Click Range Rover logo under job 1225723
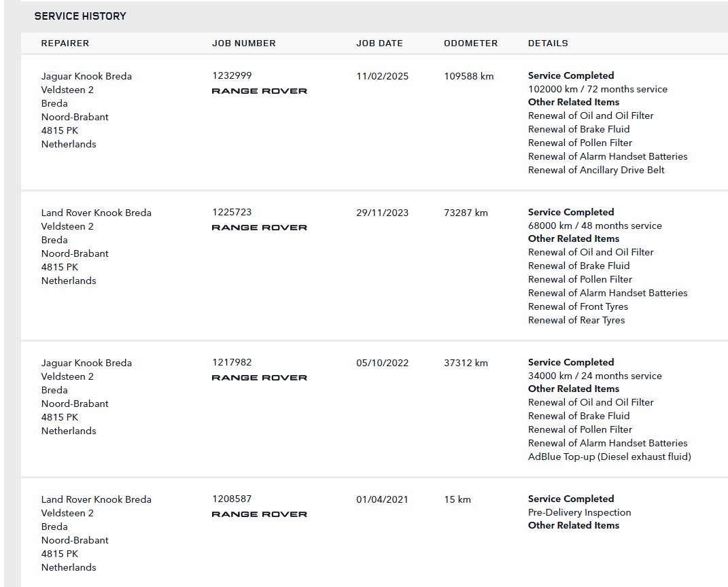728x587 pixels. [x=259, y=227]
